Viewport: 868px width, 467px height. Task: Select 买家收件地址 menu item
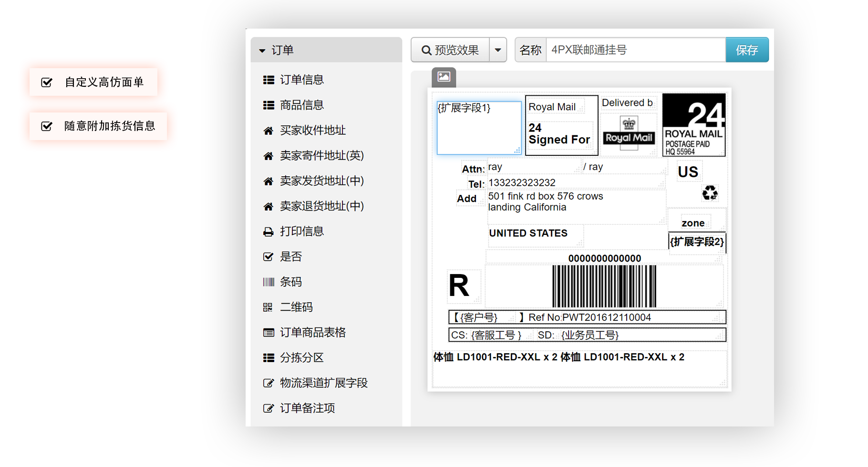[x=313, y=131]
